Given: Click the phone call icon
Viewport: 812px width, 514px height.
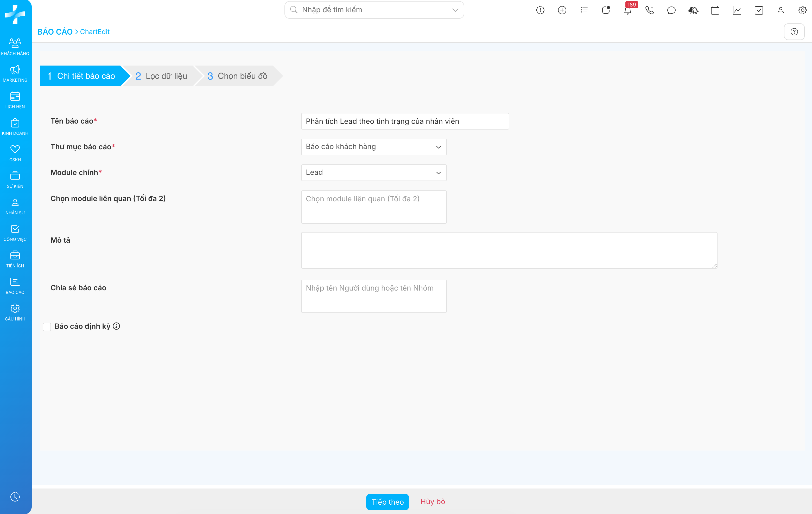Looking at the screenshot, I should click(x=649, y=10).
